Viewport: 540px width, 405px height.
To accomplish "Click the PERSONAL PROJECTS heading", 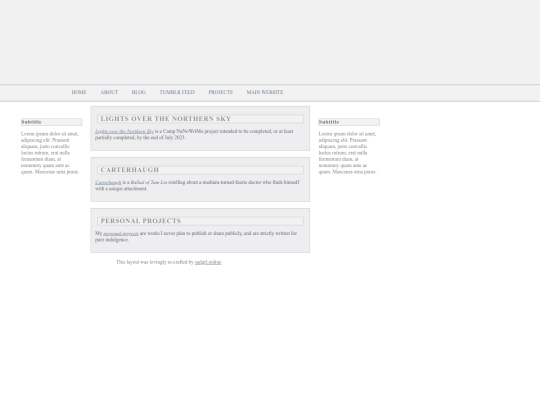I will point(200,221).
